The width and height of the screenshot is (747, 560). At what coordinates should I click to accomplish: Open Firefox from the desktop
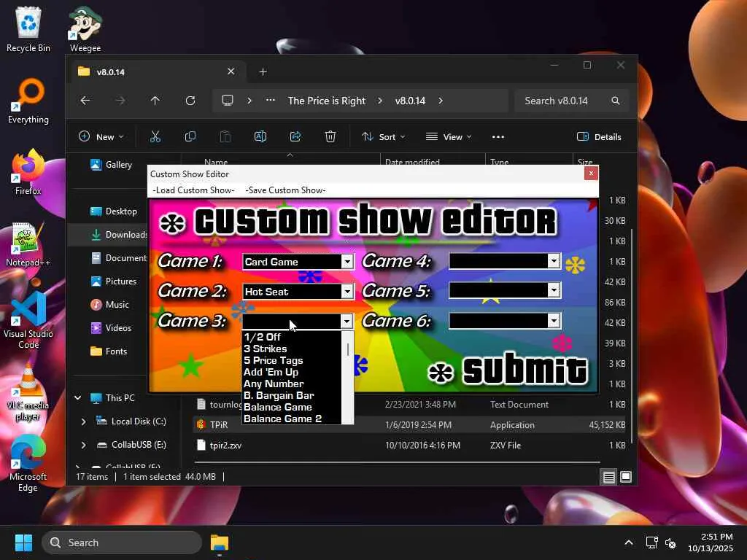tap(28, 172)
